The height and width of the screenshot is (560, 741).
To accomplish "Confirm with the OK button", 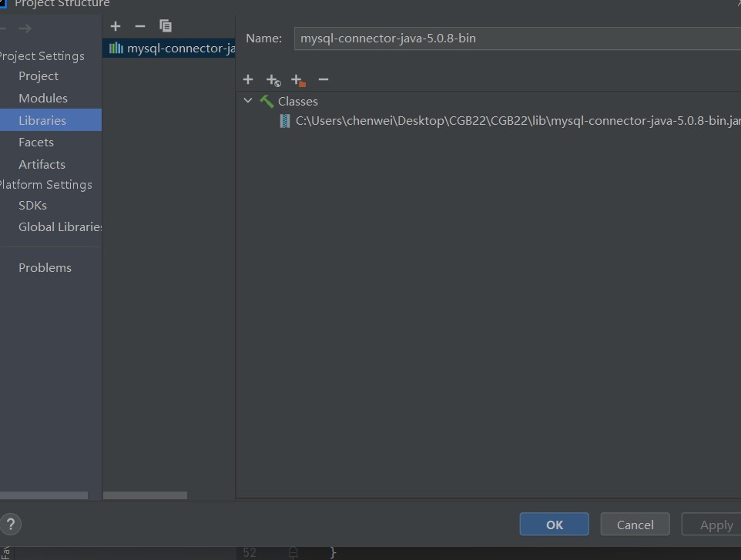I will 555,524.
